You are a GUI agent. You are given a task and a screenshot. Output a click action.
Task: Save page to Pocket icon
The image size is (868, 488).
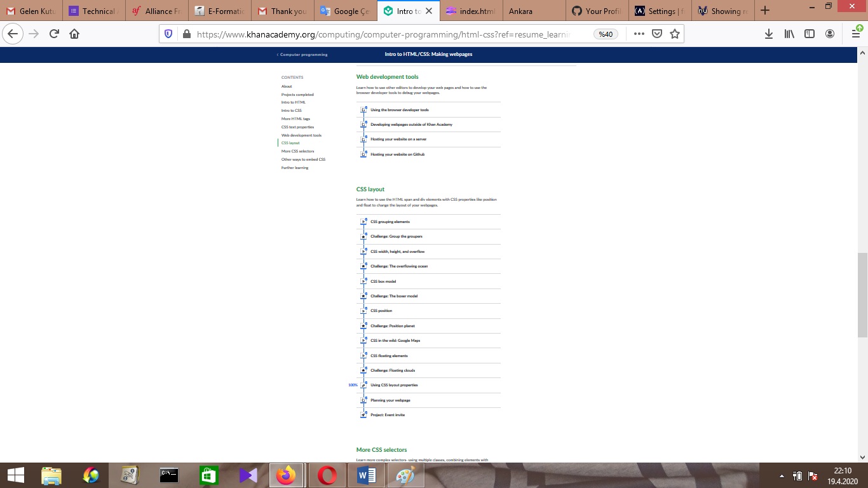coord(657,34)
